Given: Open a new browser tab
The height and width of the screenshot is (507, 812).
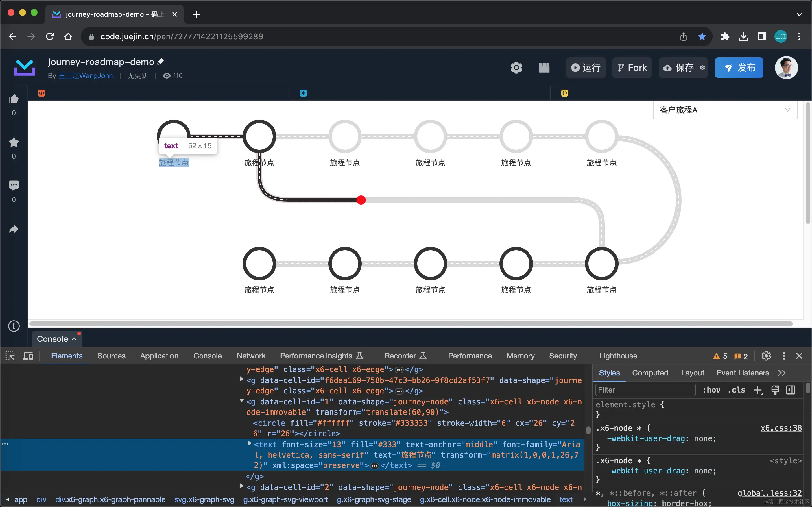Looking at the screenshot, I should coord(197,14).
